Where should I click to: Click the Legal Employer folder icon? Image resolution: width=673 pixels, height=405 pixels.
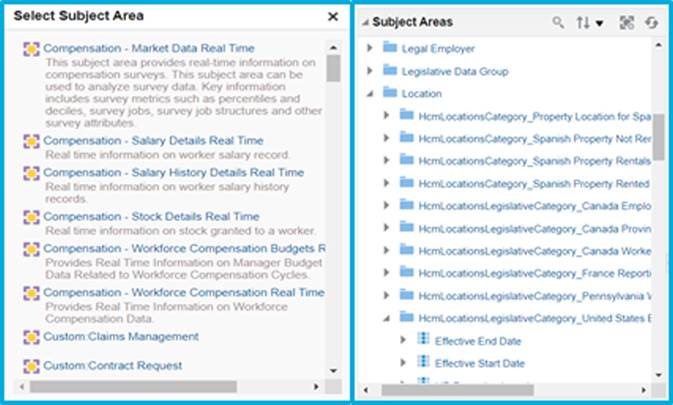(390, 47)
